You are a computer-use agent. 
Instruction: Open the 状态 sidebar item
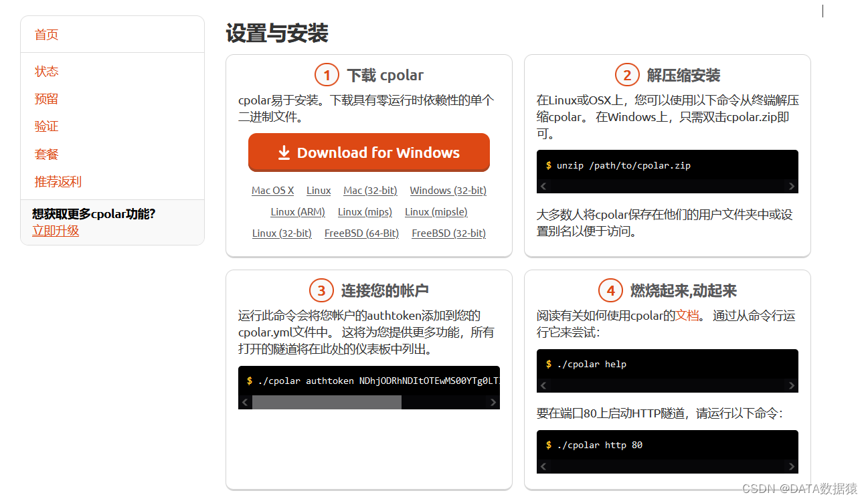click(46, 72)
